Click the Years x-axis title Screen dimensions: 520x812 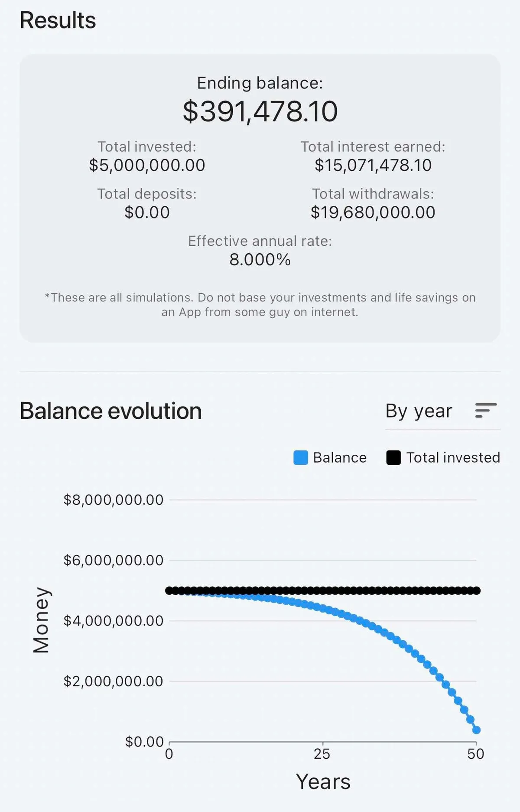pyautogui.click(x=323, y=782)
